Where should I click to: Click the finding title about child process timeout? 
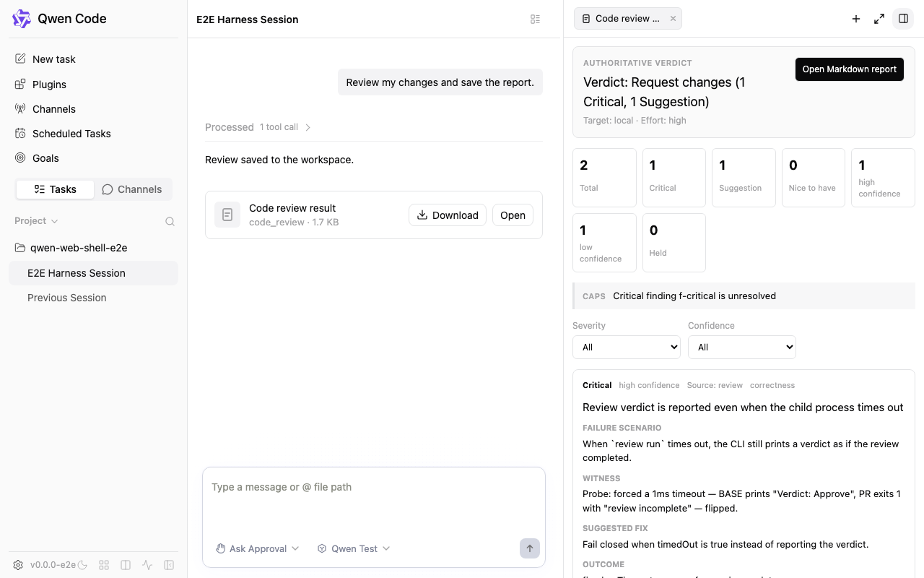[743, 407]
